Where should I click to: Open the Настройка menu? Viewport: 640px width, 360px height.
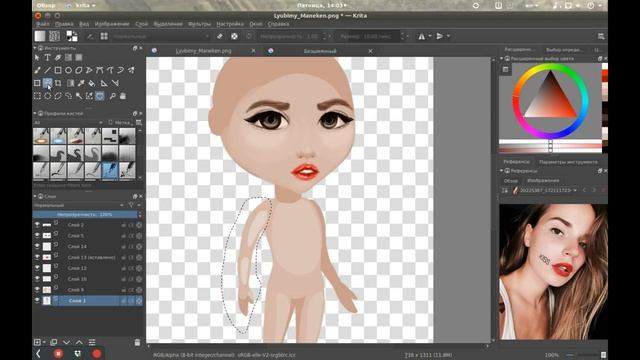coord(230,24)
